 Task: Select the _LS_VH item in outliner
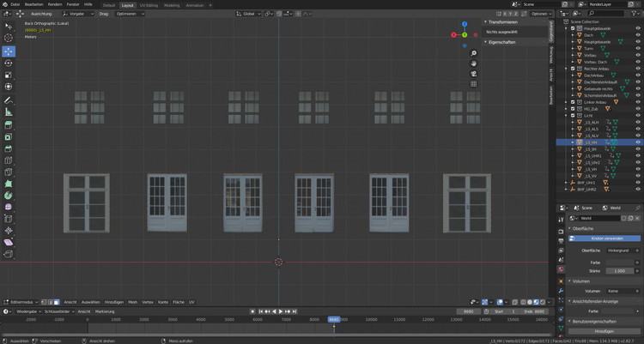point(591,169)
